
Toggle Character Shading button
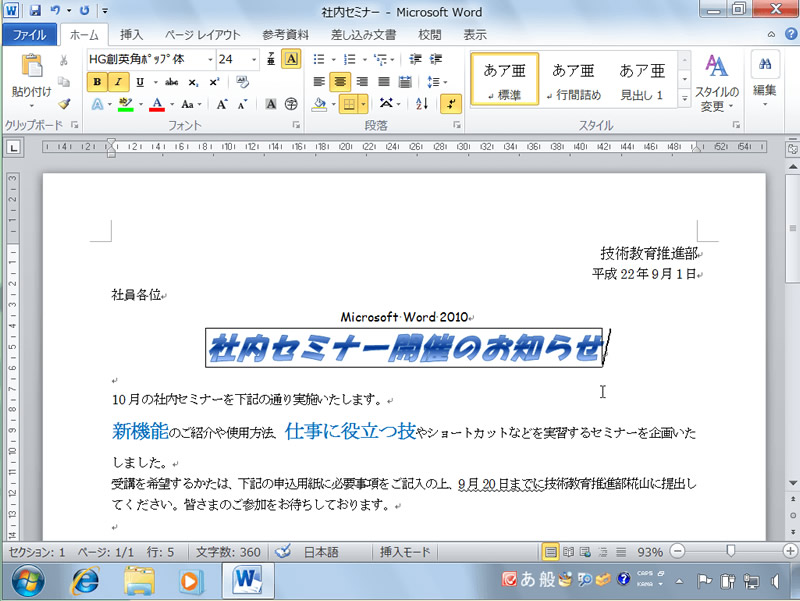pos(271,105)
